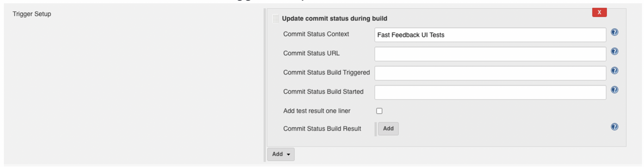Delete the Update commit status section
Image resolution: width=644 pixels, height=167 pixels.
(599, 12)
